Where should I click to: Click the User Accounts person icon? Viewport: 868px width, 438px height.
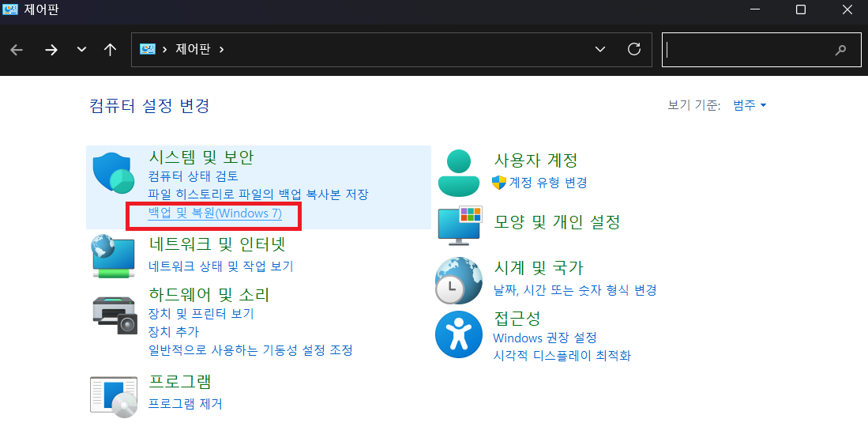tap(458, 172)
